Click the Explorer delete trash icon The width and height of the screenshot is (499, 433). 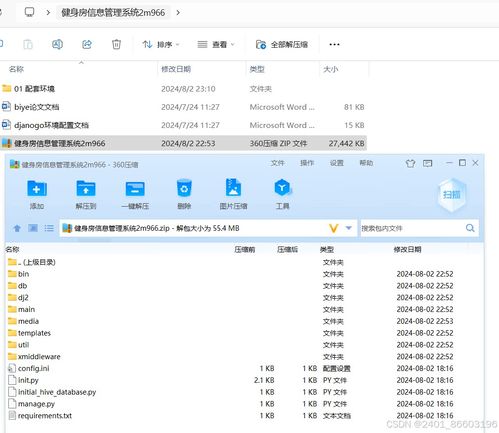(x=116, y=44)
